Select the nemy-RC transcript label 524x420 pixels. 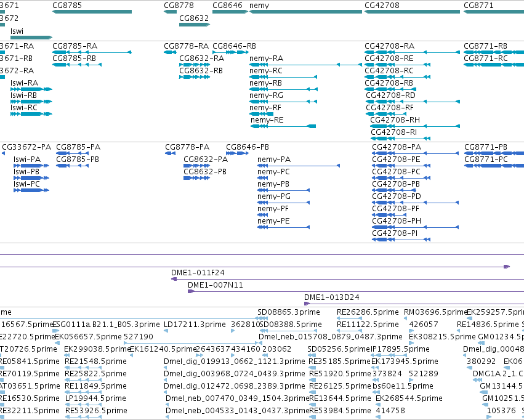(x=265, y=70)
